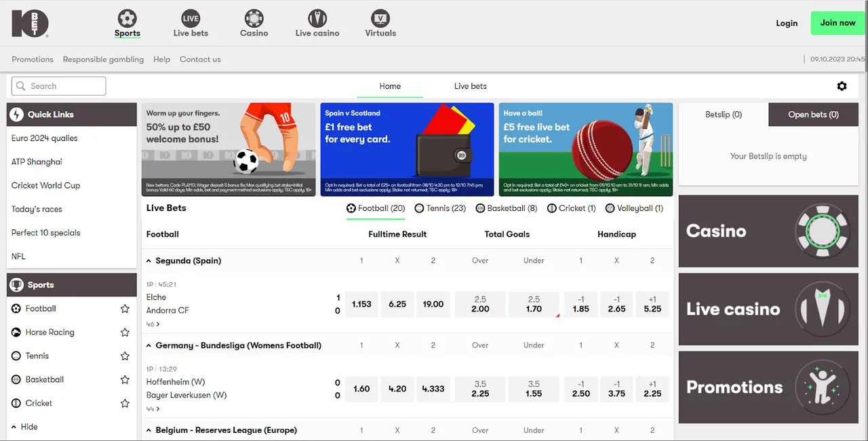
Task: Open settings gear icon
Action: (842, 86)
